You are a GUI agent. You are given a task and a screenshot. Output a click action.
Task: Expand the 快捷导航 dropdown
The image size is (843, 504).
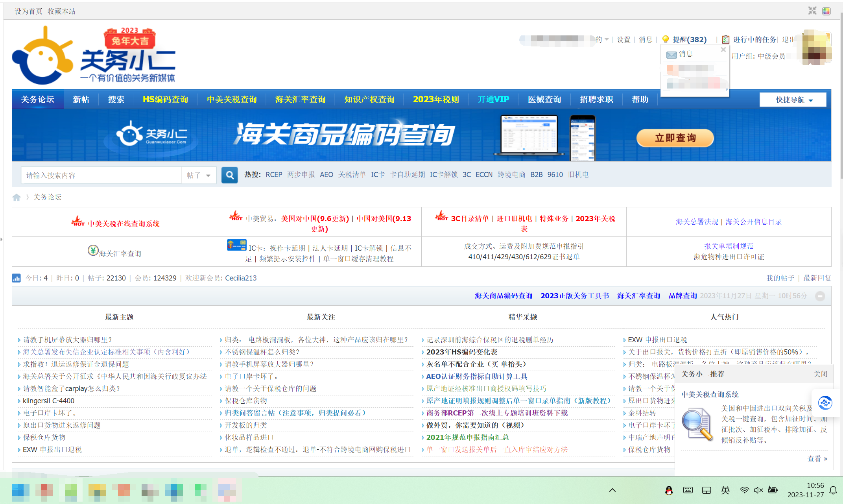[x=793, y=100]
